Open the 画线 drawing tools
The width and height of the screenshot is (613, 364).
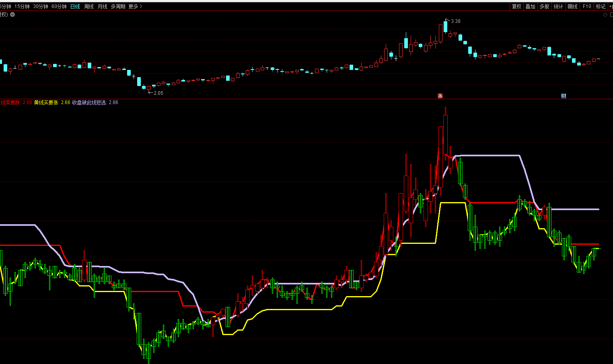(572, 6)
